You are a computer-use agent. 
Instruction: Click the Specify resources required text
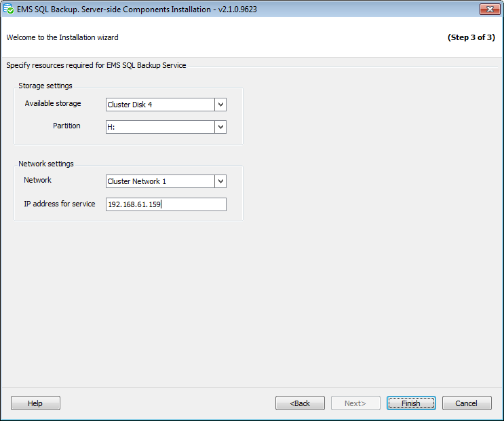[96, 65]
